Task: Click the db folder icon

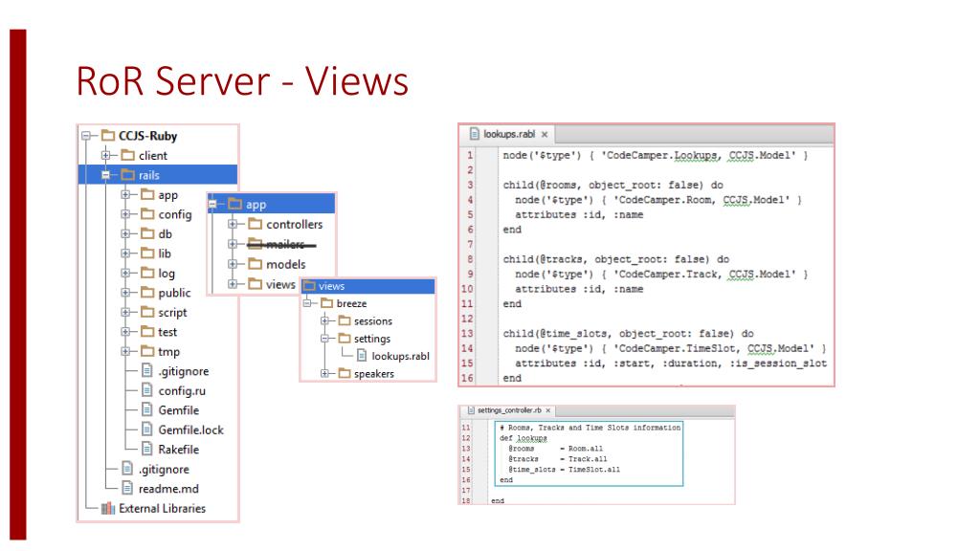Action: click(x=147, y=233)
